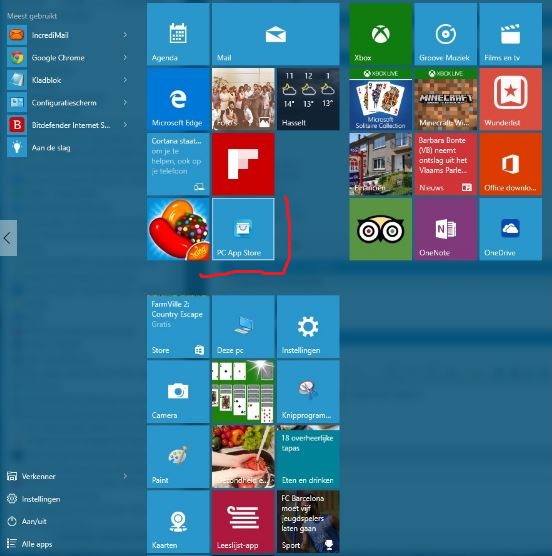Open the Sport tile about FC Barcelona
The image size is (552, 556).
tap(308, 522)
